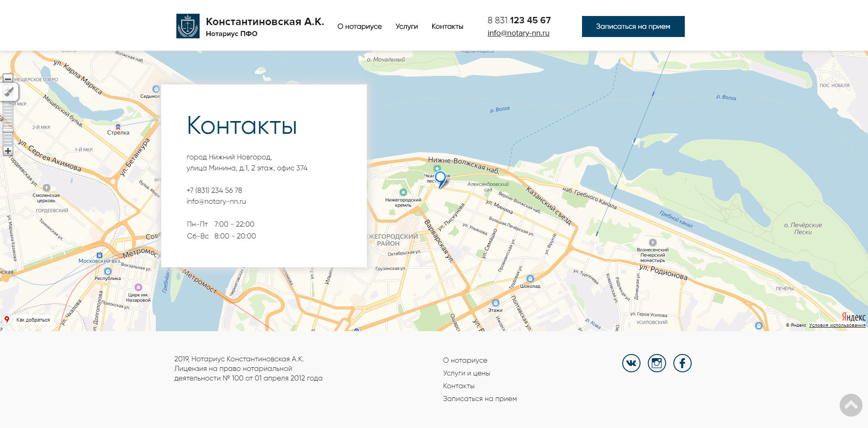Select 'Контакты' in the header menu
Viewport: 868px width, 428px height.
click(447, 26)
